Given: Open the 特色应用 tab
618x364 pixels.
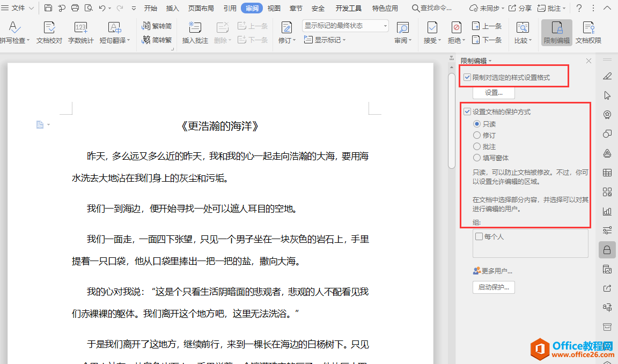Looking at the screenshot, I should [x=385, y=8].
